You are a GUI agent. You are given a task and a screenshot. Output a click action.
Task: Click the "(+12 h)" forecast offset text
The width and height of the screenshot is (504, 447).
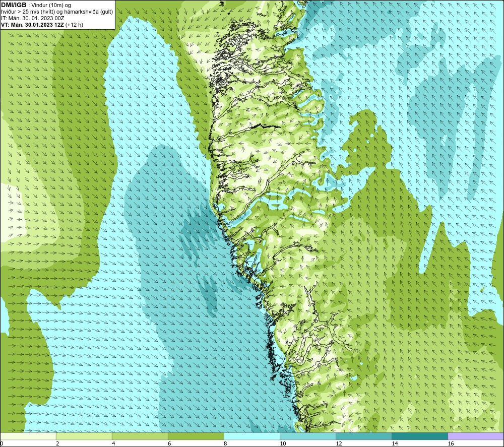tap(74, 25)
